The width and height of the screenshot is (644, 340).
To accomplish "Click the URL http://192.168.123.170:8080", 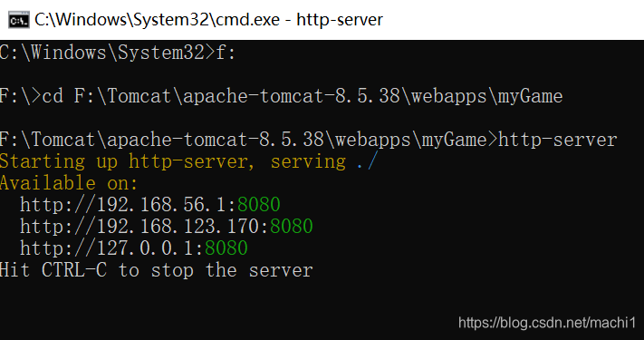I will 167,227.
